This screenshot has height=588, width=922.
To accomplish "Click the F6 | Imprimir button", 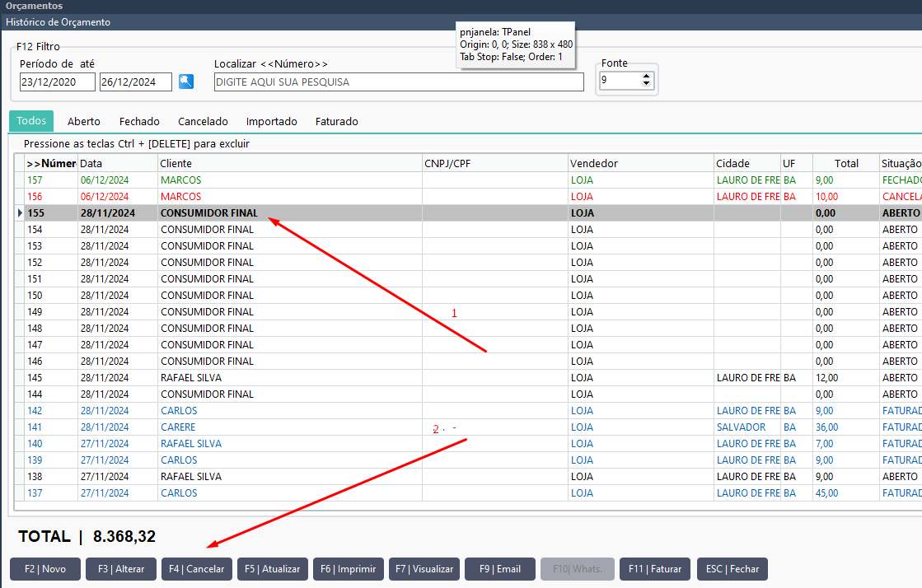I will [x=349, y=568].
